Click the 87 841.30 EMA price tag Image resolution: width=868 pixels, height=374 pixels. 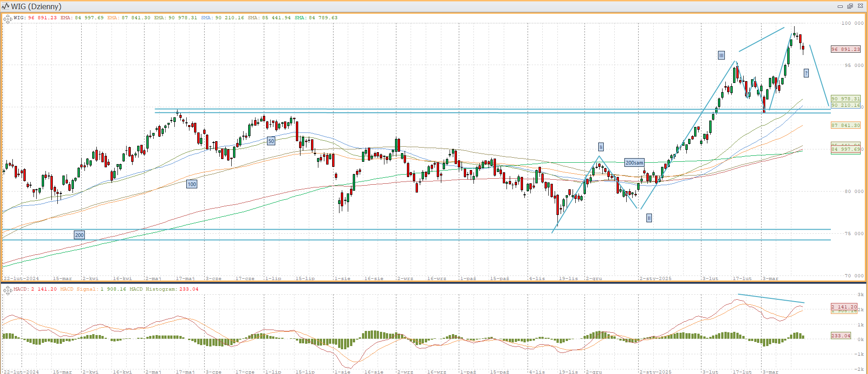point(846,125)
